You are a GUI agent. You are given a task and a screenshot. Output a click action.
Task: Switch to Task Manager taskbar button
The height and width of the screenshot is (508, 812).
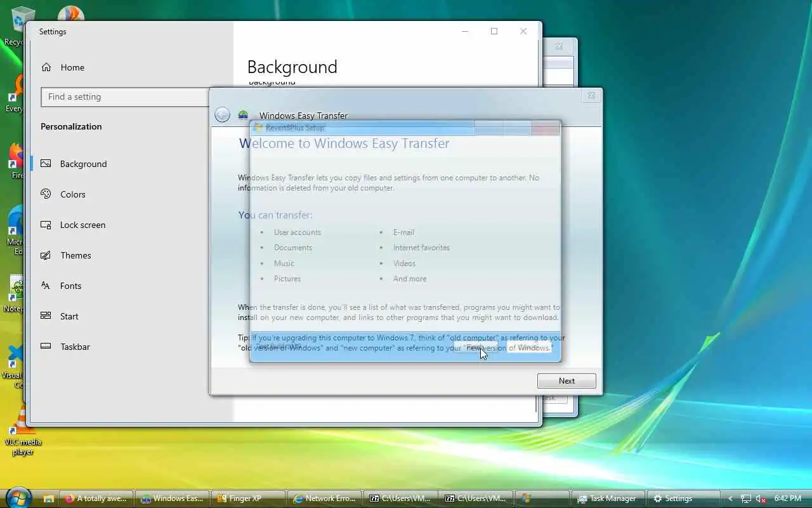click(608, 498)
